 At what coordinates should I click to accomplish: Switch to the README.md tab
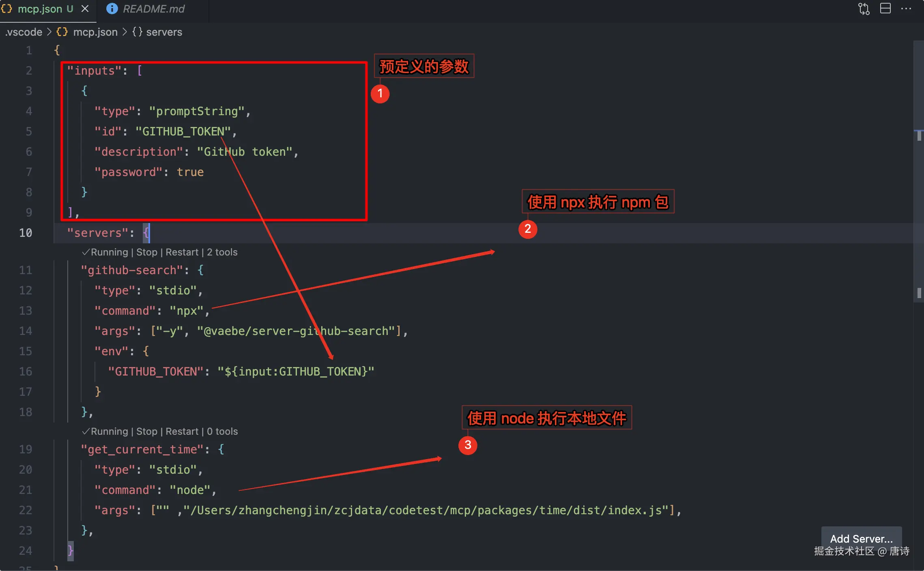pyautogui.click(x=153, y=9)
